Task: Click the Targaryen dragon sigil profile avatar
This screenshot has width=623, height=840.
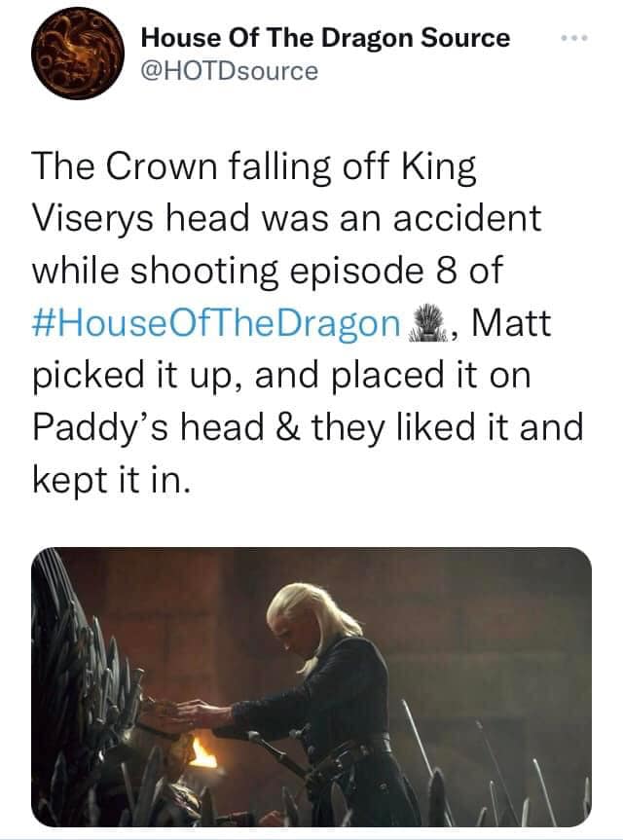Action: pyautogui.click(x=78, y=53)
